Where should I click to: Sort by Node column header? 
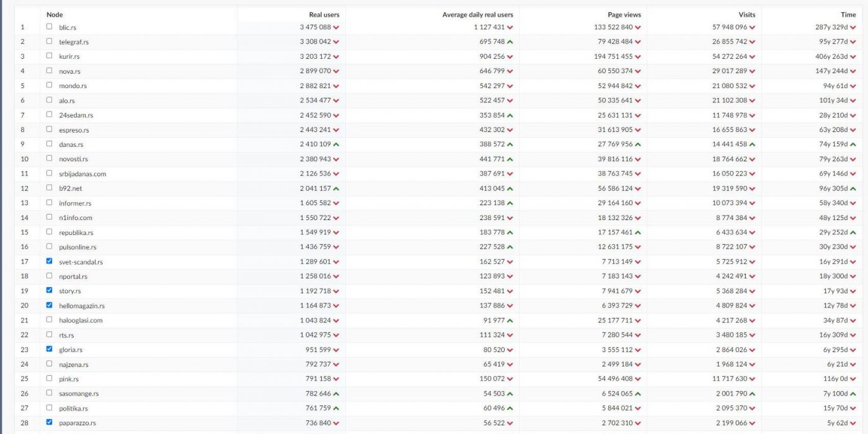(55, 14)
